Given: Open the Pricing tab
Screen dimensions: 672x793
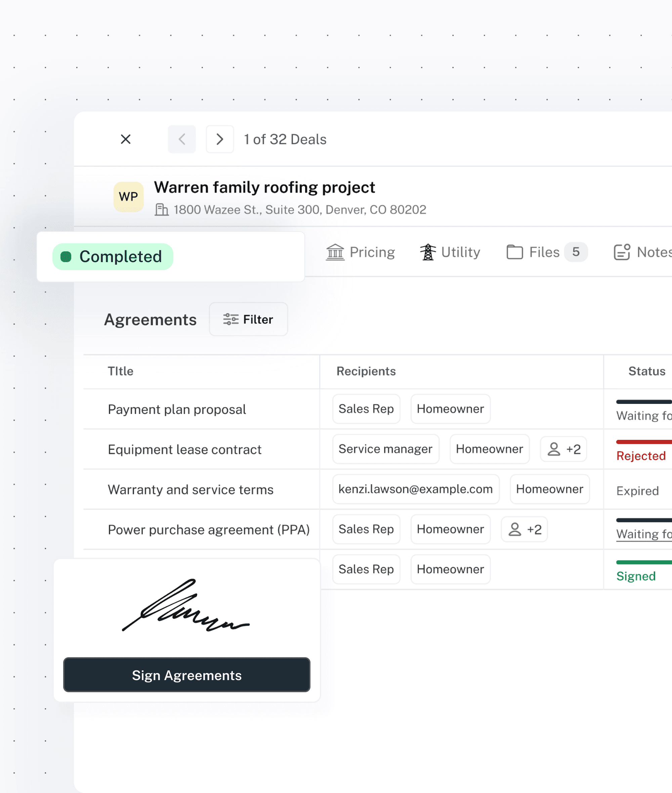Looking at the screenshot, I should coord(361,252).
